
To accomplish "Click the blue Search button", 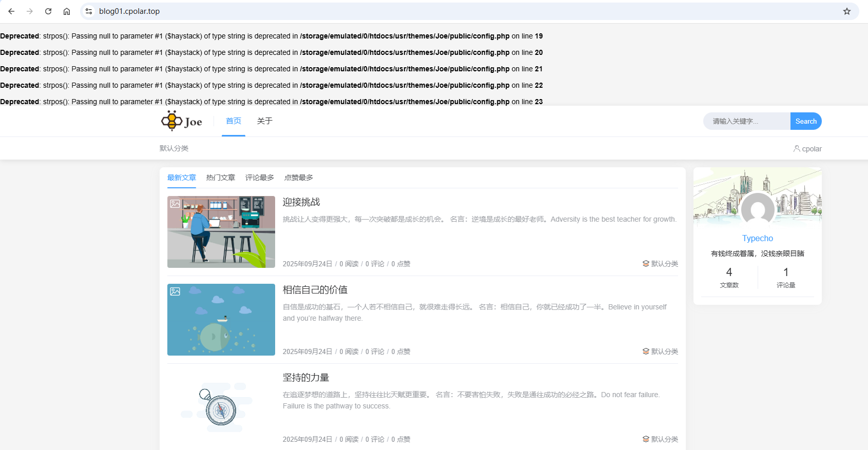I will (x=806, y=121).
